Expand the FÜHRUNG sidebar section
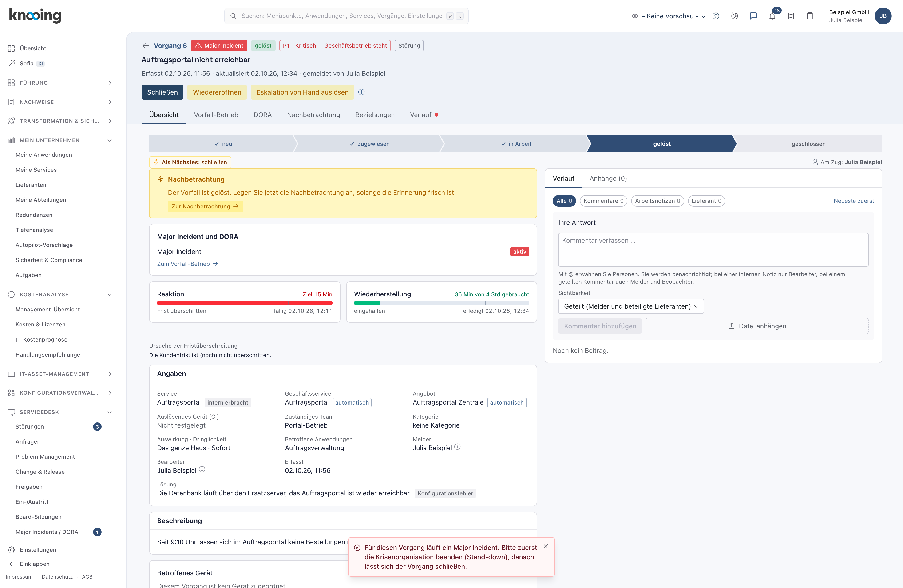 coord(60,83)
